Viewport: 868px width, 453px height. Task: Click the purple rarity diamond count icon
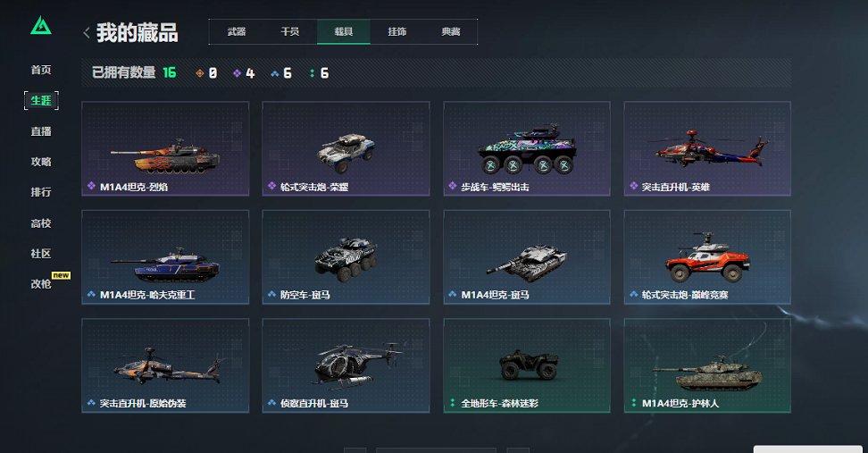point(237,73)
